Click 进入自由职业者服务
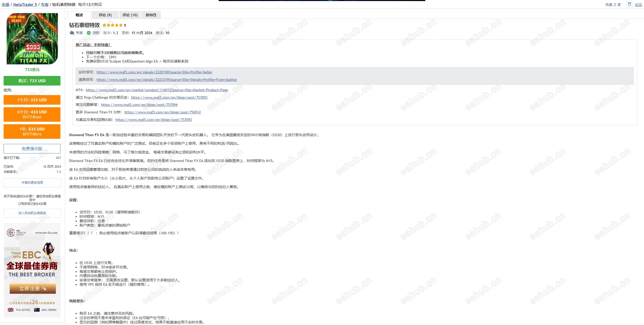This screenshot has height=325, width=644. click(32, 213)
